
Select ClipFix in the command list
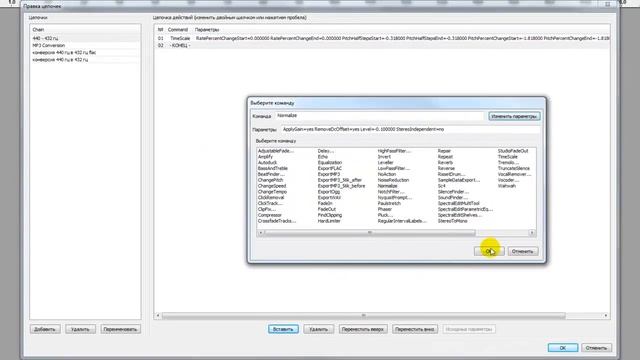[x=267, y=209]
